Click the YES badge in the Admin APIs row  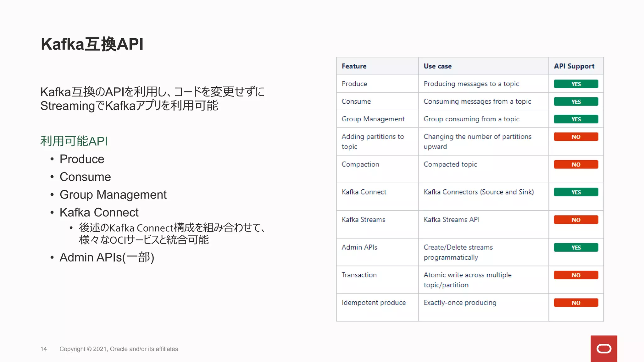pyautogui.click(x=576, y=247)
